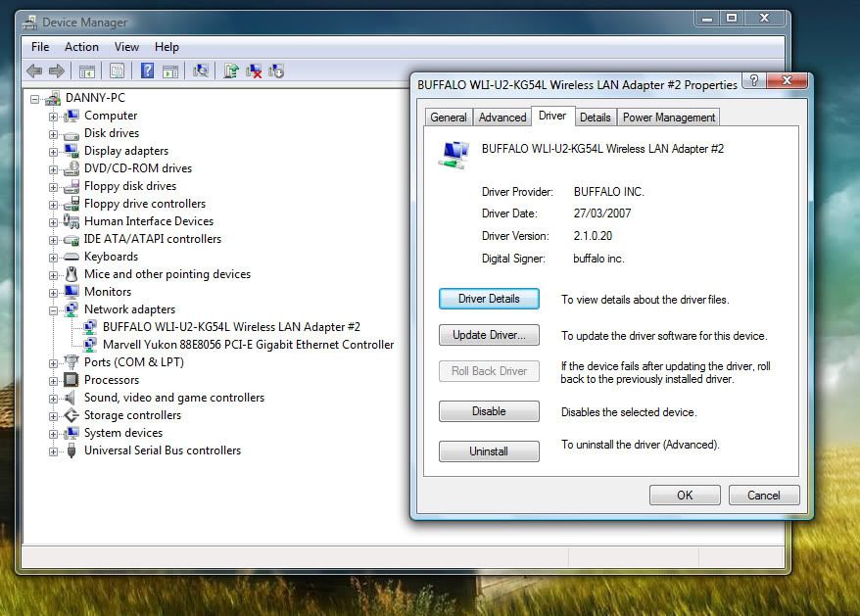Open the View menu
The height and width of the screenshot is (616, 860).
[126, 47]
